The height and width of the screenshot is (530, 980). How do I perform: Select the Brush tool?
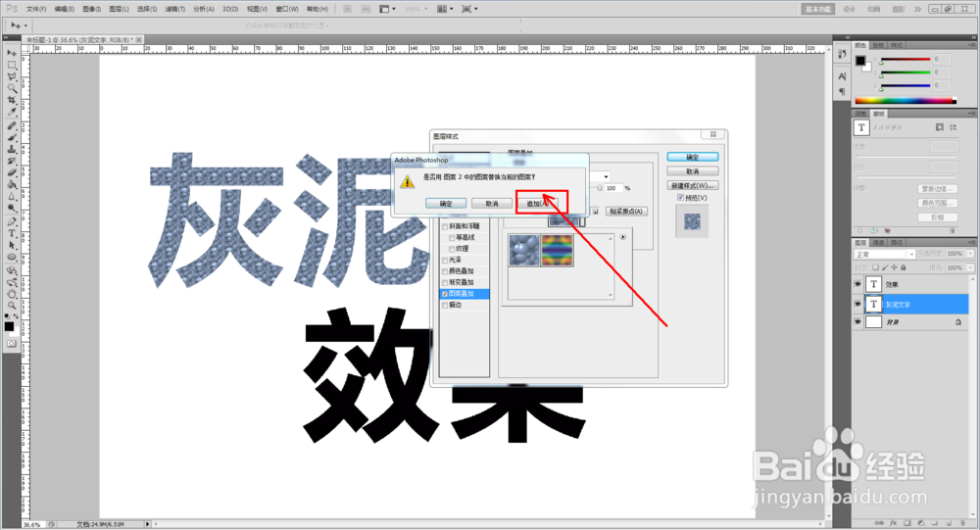[11, 137]
